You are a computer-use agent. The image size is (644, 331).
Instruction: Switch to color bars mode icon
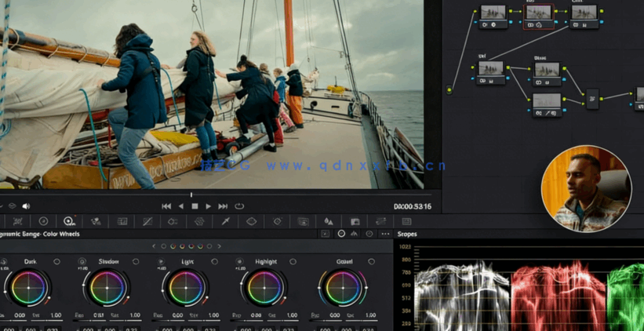354,234
